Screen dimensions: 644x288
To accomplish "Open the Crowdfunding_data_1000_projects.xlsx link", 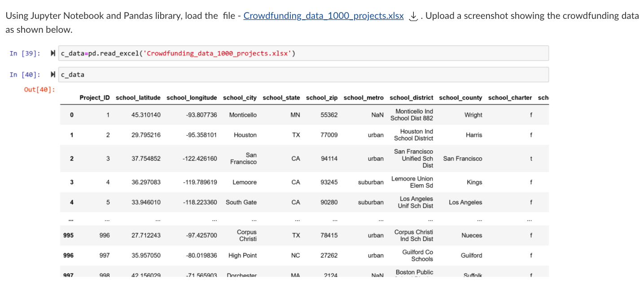I will point(324,16).
